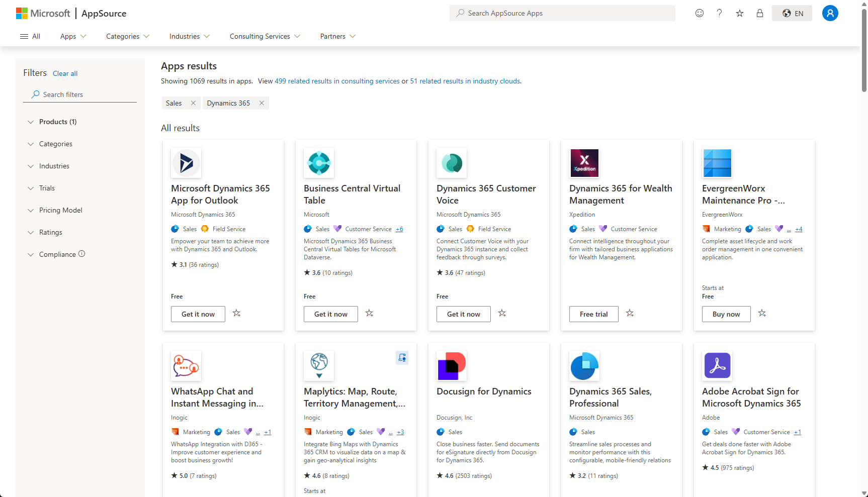Favorite Dynamics 365 for Wealth Management
This screenshot has height=497, width=868.
point(630,313)
